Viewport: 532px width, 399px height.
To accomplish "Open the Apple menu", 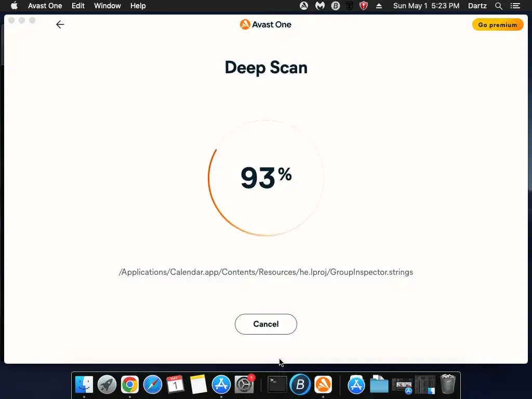I will tap(14, 6).
